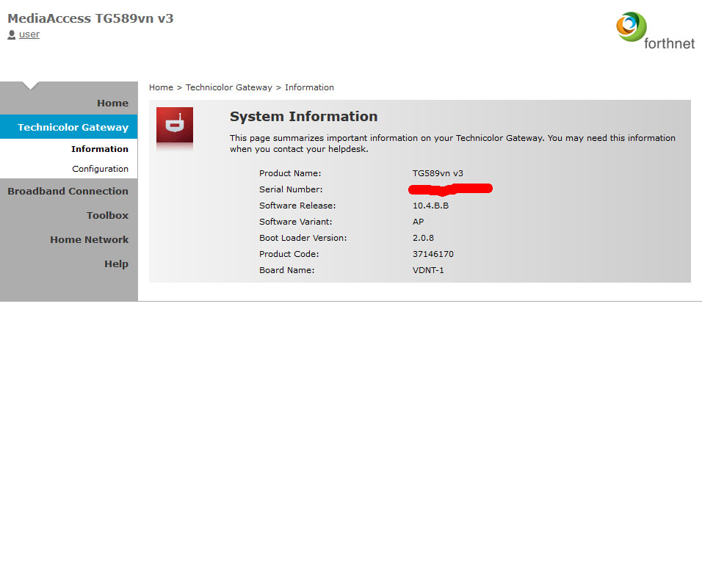Click Information breadcrumb link

[309, 87]
